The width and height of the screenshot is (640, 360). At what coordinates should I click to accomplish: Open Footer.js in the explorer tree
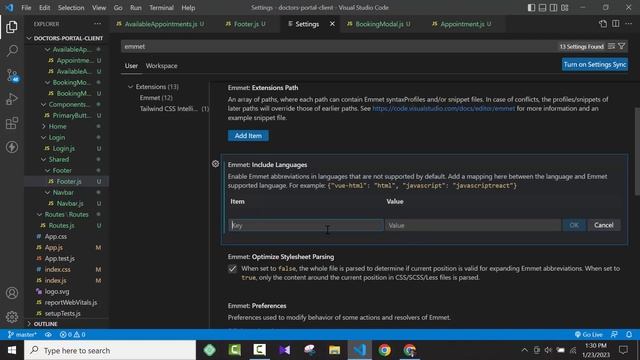point(69,181)
